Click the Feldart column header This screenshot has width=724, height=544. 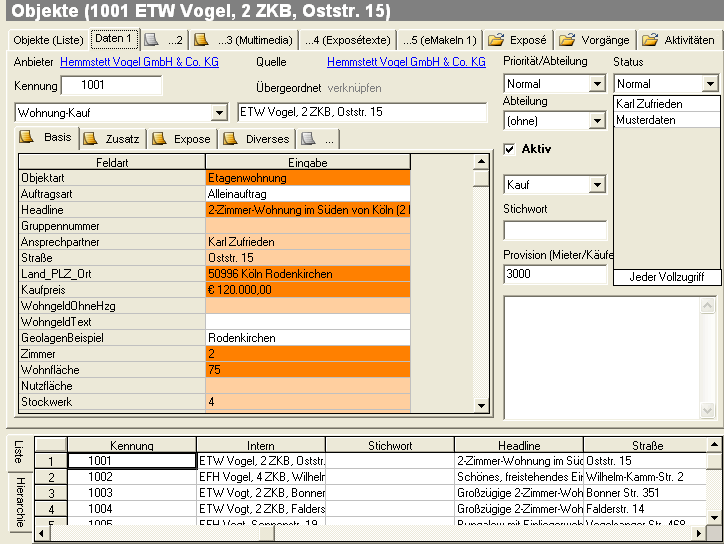pyautogui.click(x=112, y=163)
